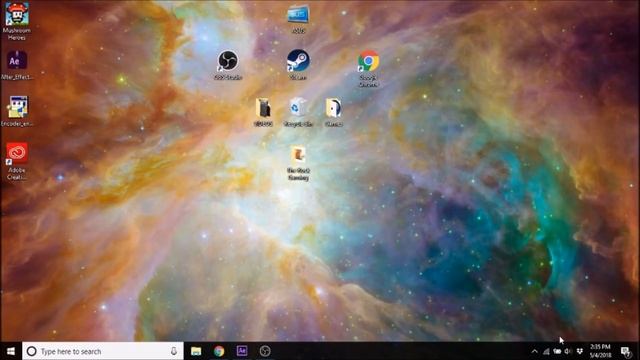This screenshot has width=640, height=360.
Task: Open the volume control tray icon
Action: [568, 351]
